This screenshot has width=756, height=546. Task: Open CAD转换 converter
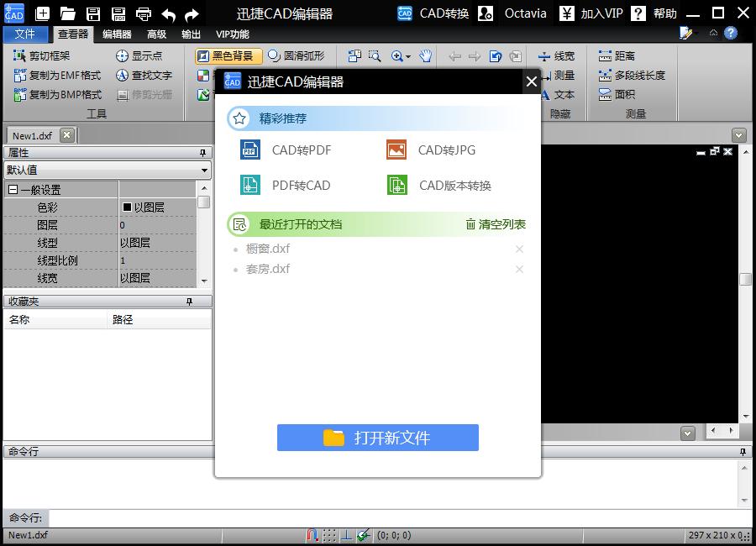(433, 13)
